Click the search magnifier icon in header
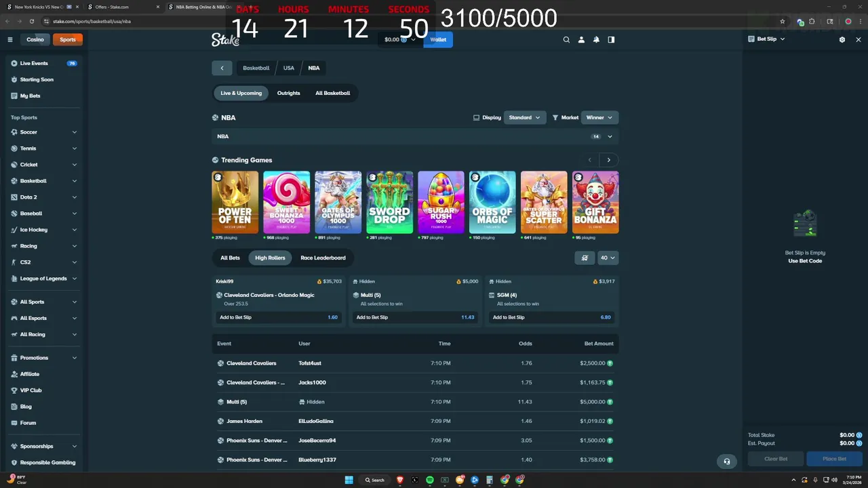Screen dimensions: 868x488 click(x=566, y=39)
